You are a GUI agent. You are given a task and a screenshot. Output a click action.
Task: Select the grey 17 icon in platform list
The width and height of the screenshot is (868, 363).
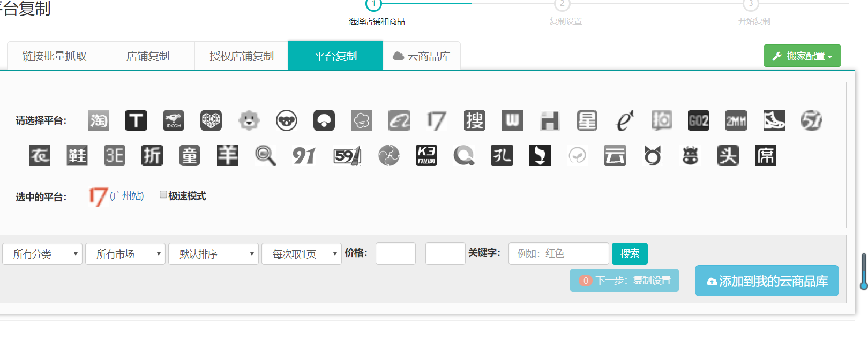(437, 120)
